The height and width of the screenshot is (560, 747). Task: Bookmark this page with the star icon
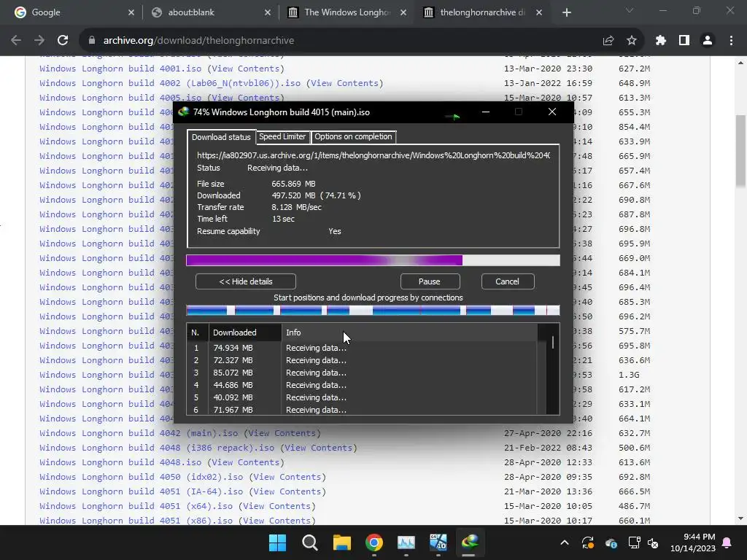tap(632, 41)
